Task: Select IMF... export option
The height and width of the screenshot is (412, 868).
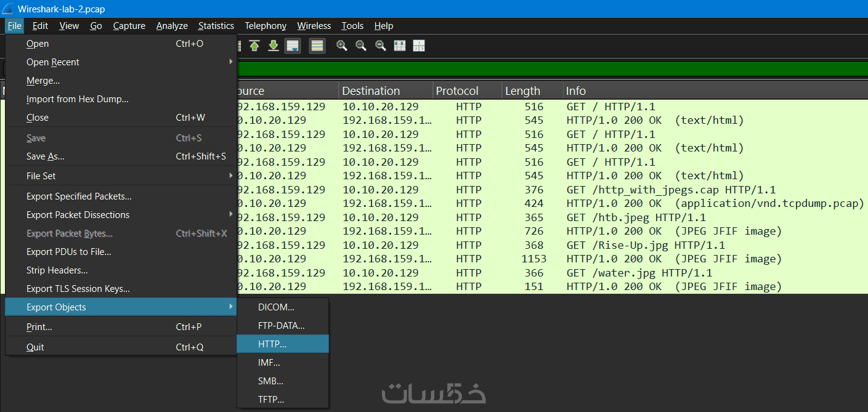Action: (283, 363)
